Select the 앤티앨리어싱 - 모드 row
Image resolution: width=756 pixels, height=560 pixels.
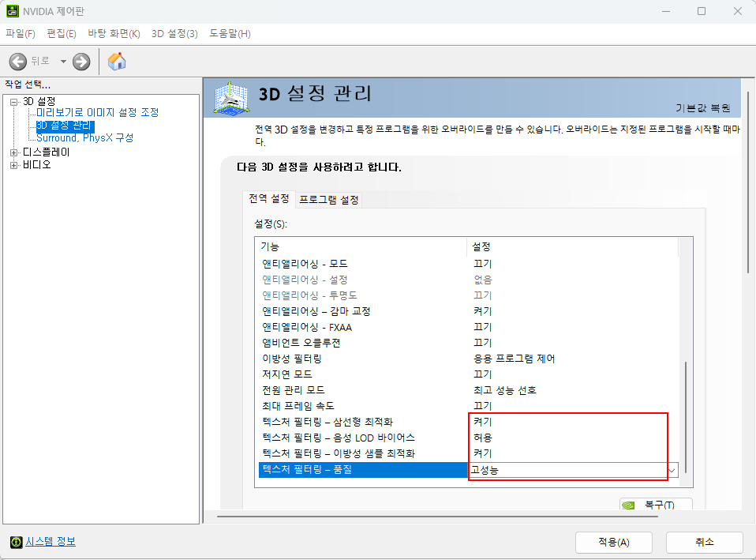pyautogui.click(x=468, y=264)
